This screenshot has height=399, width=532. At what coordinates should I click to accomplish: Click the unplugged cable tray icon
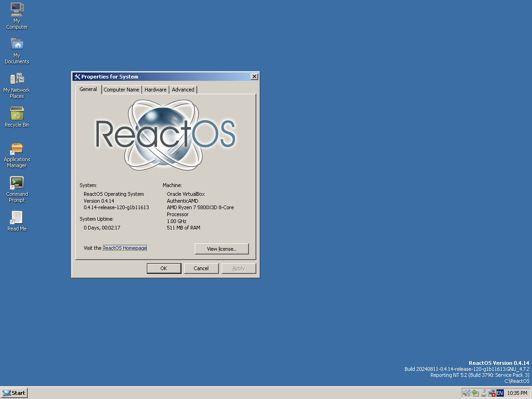coord(484,393)
